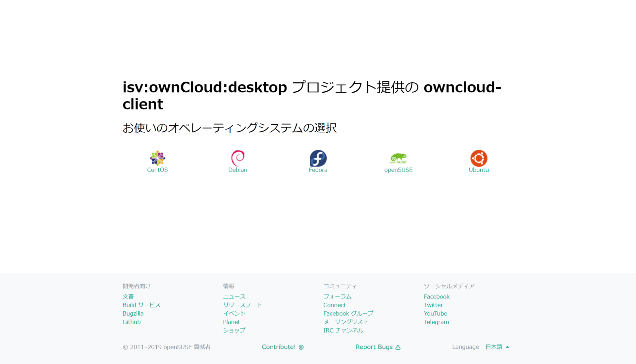The image size is (636, 364).
Task: Select the Ubuntu distribution icon
Action: [479, 158]
